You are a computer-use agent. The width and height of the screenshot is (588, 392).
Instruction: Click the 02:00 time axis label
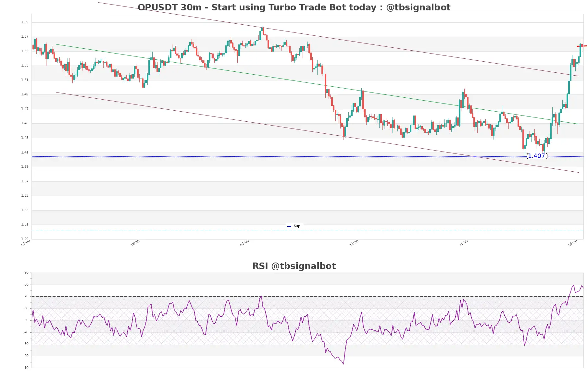(x=244, y=243)
